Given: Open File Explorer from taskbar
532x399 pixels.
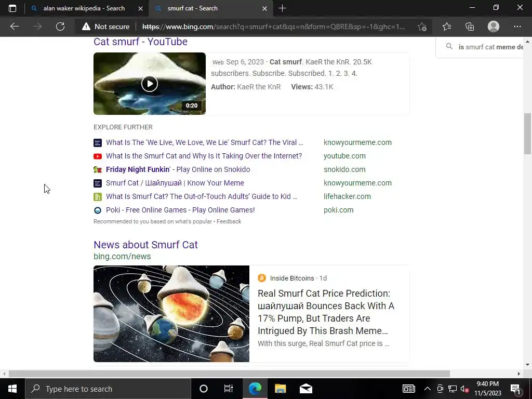Looking at the screenshot, I should [x=280, y=389].
